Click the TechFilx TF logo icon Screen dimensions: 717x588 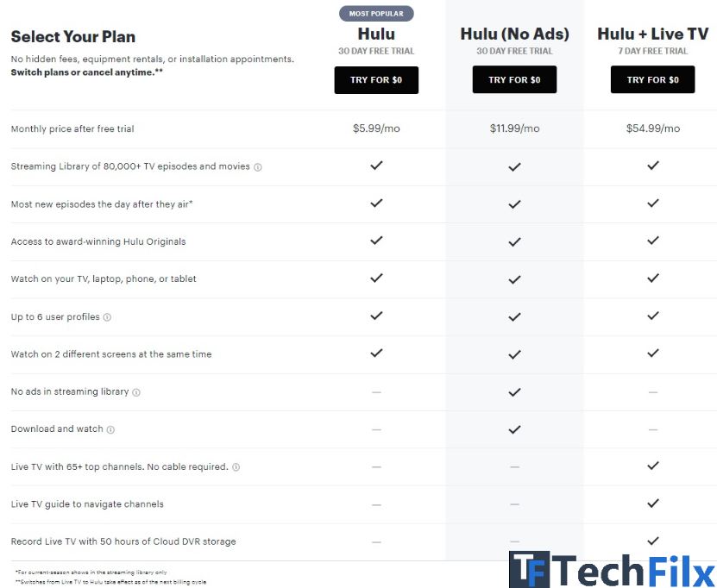(x=529, y=570)
